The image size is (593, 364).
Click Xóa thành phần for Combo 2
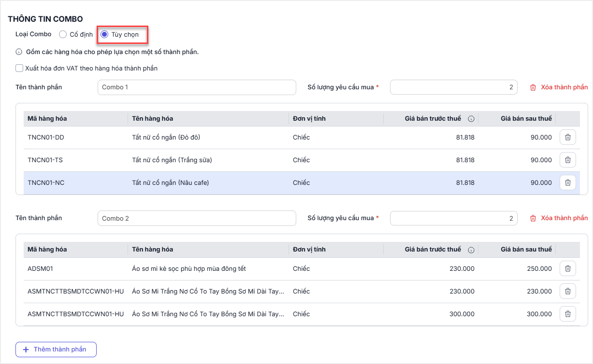click(559, 218)
